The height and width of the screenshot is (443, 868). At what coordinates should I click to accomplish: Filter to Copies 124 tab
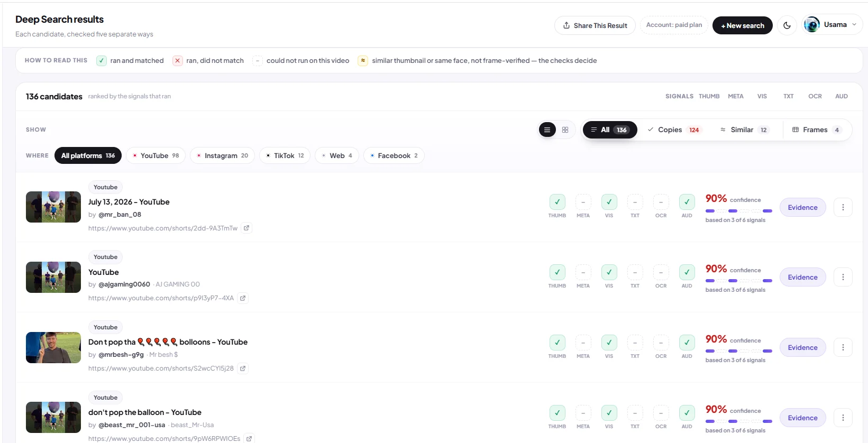[x=674, y=130]
